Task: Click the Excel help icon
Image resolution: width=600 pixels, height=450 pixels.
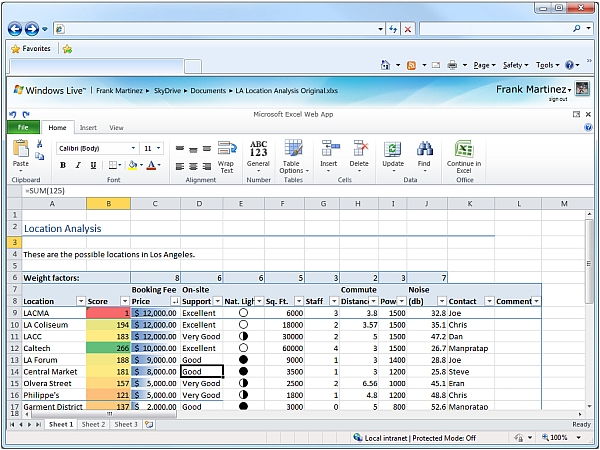Action: pyautogui.click(x=588, y=128)
